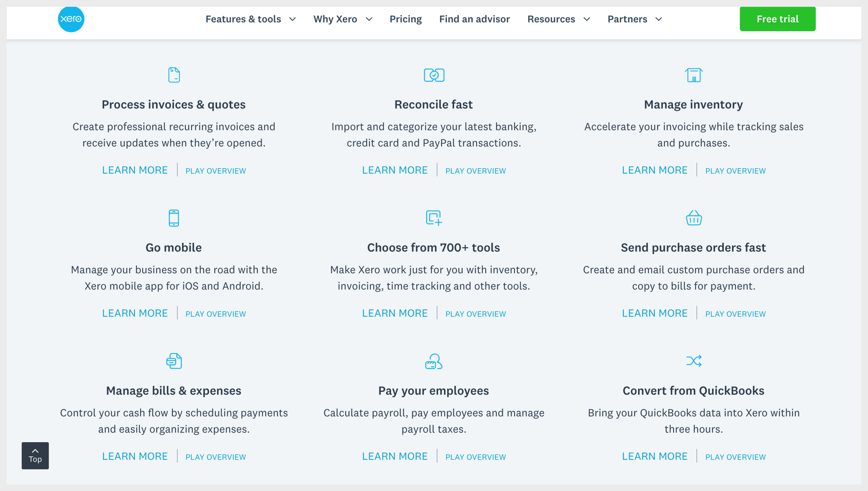
Task: Learn more about Reconcile fast
Action: (x=395, y=170)
